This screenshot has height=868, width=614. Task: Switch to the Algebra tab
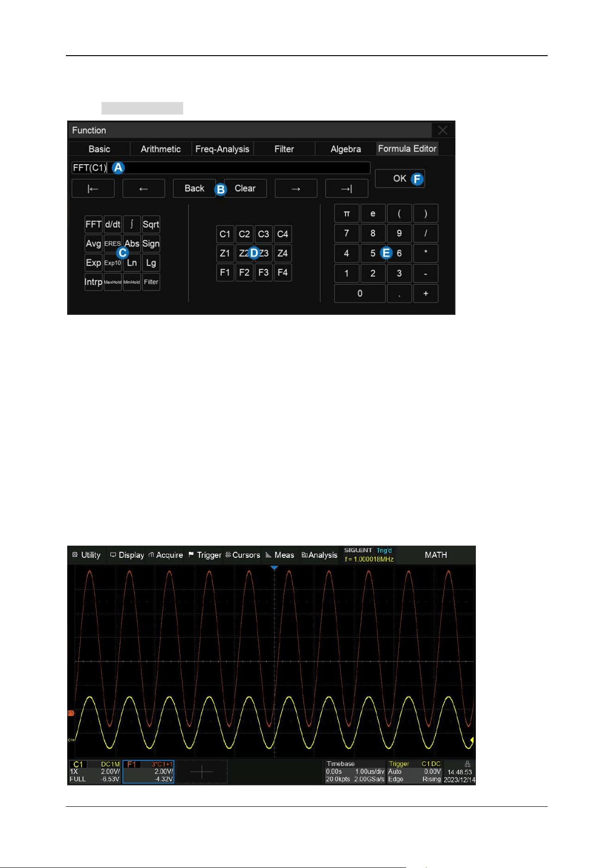(x=345, y=149)
